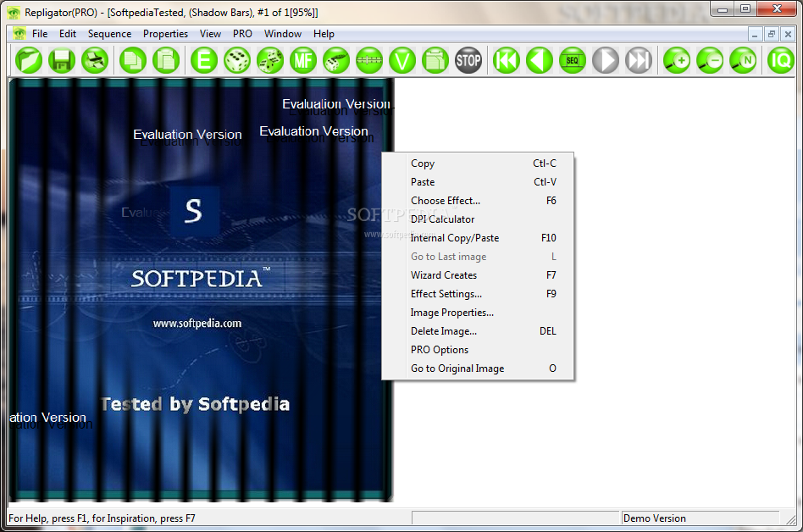Screen dimensions: 803x532
Task: Click the grey skip to last icon
Action: click(639, 60)
